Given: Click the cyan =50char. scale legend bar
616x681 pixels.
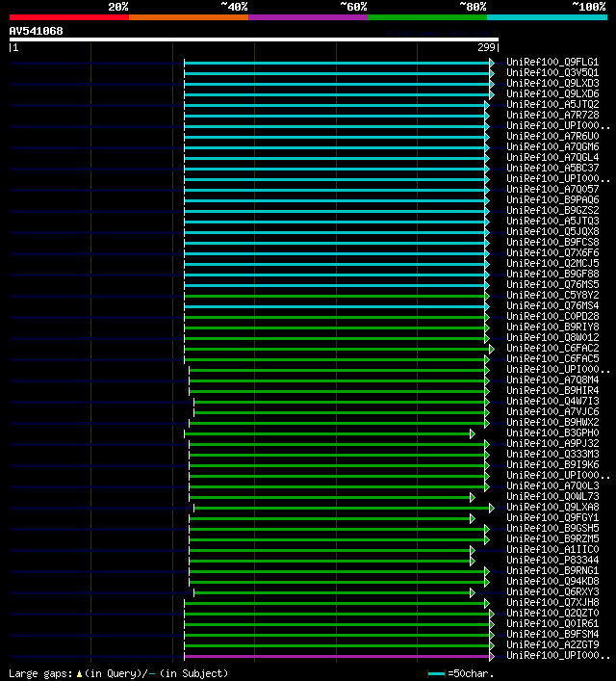Looking at the screenshot, I should pos(436,674).
